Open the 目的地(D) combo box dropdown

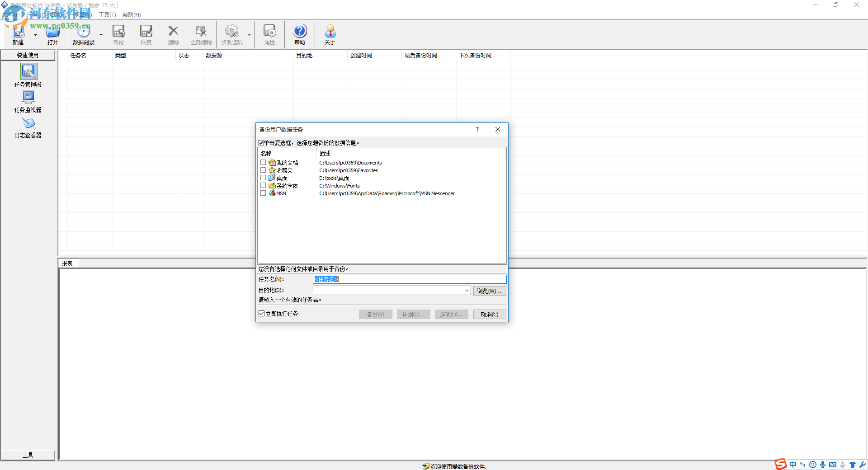[x=467, y=291]
